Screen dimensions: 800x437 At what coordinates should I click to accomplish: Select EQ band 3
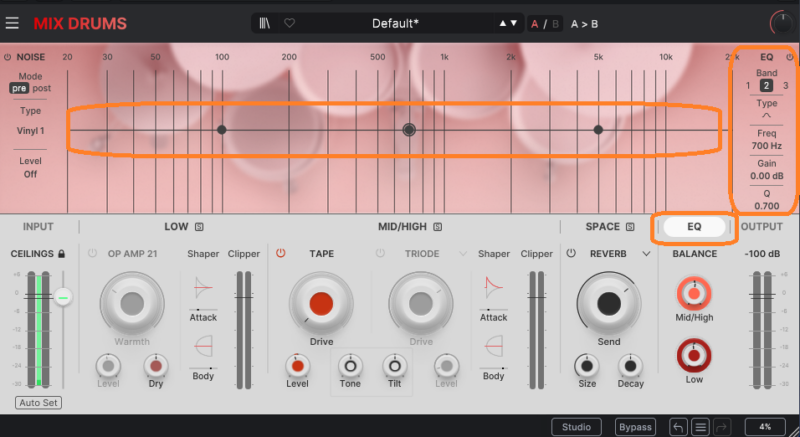[x=786, y=86]
